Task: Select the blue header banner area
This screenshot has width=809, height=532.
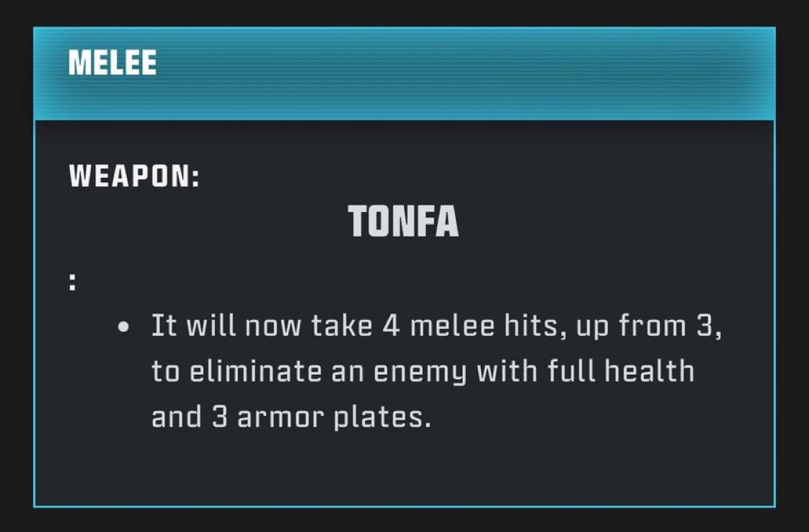Action: (404, 74)
